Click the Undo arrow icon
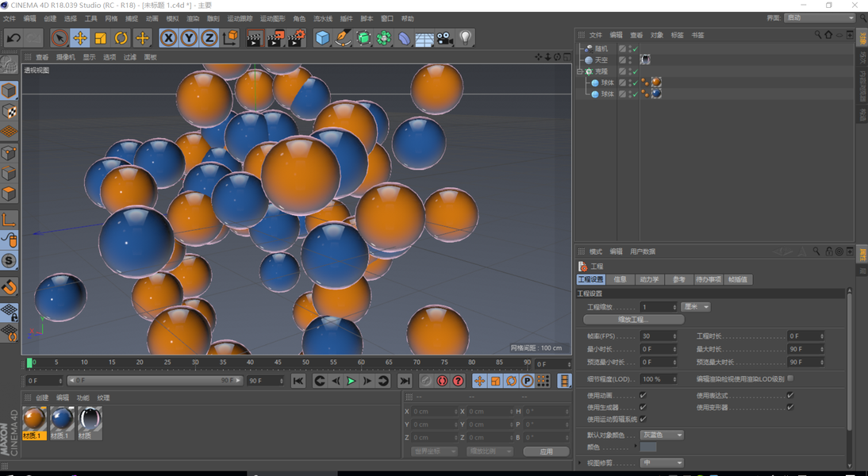 pyautogui.click(x=13, y=38)
